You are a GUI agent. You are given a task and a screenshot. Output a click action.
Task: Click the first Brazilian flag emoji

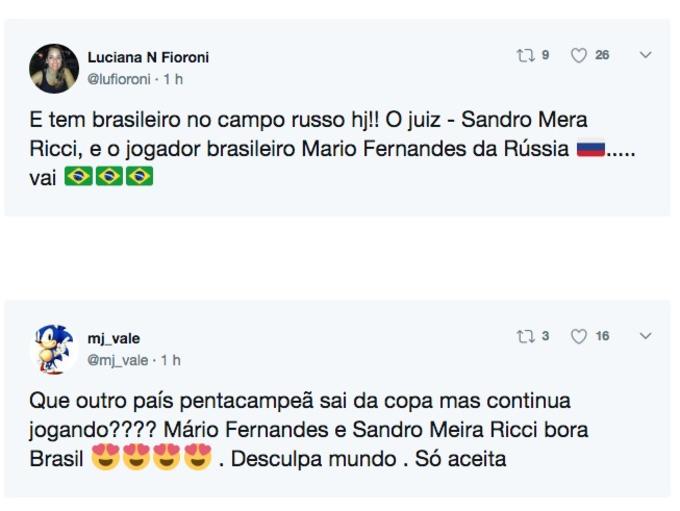[x=77, y=177]
